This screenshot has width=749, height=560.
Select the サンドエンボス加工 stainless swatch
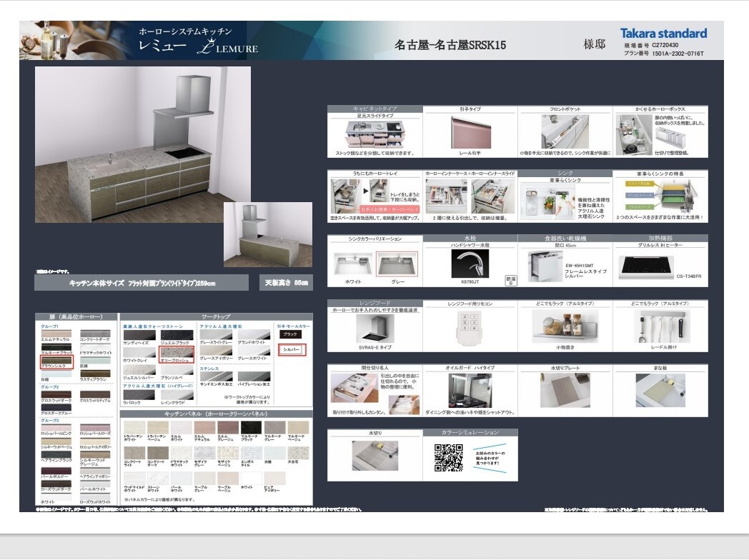216,376
